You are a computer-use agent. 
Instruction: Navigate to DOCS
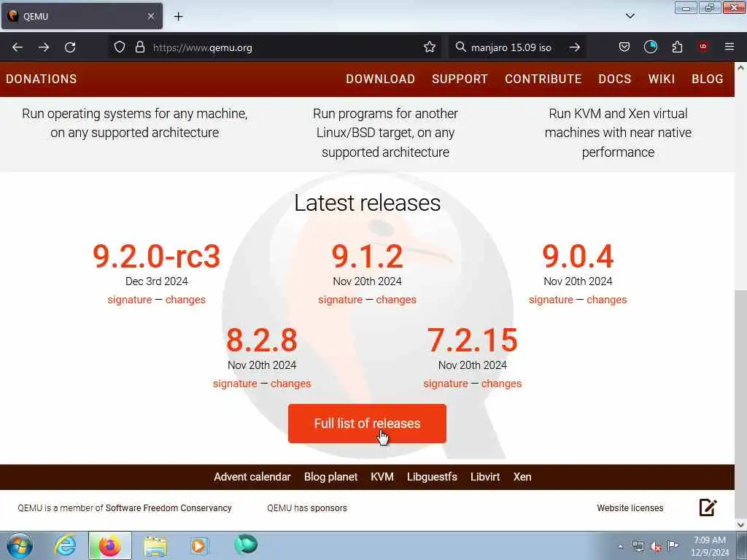click(614, 79)
